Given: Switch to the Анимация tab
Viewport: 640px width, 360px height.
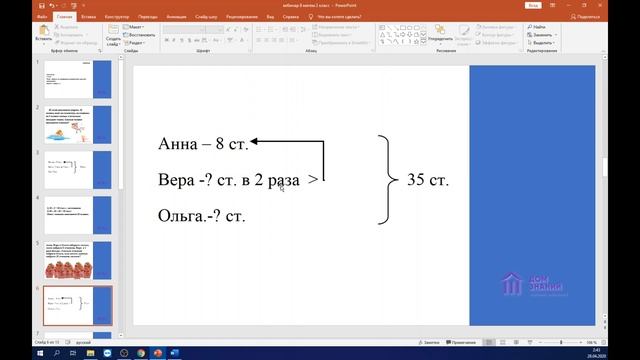Looking at the screenshot, I should pos(176,17).
